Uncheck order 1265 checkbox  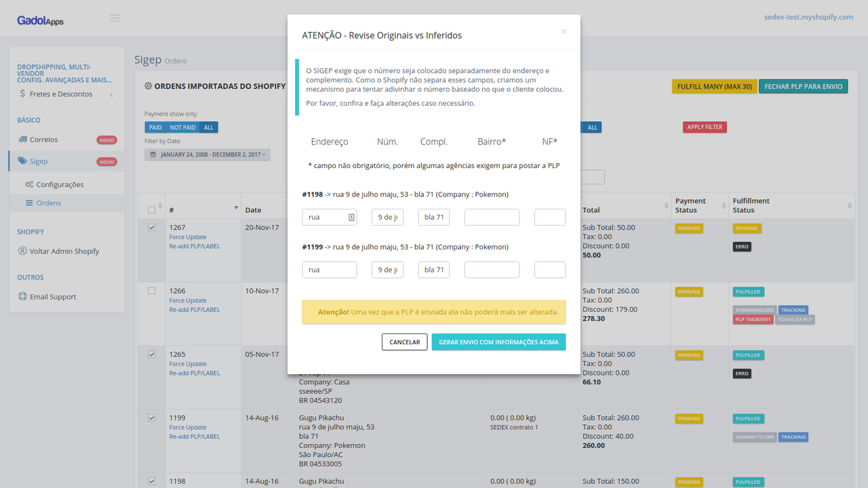152,354
